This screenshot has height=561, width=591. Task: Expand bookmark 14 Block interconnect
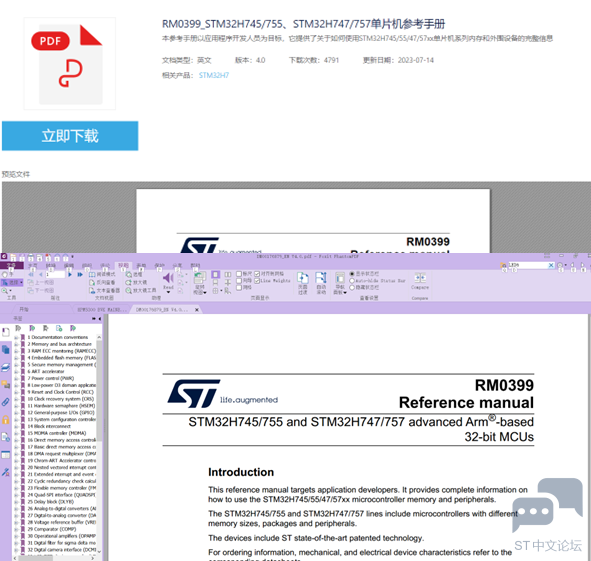(x=17, y=426)
